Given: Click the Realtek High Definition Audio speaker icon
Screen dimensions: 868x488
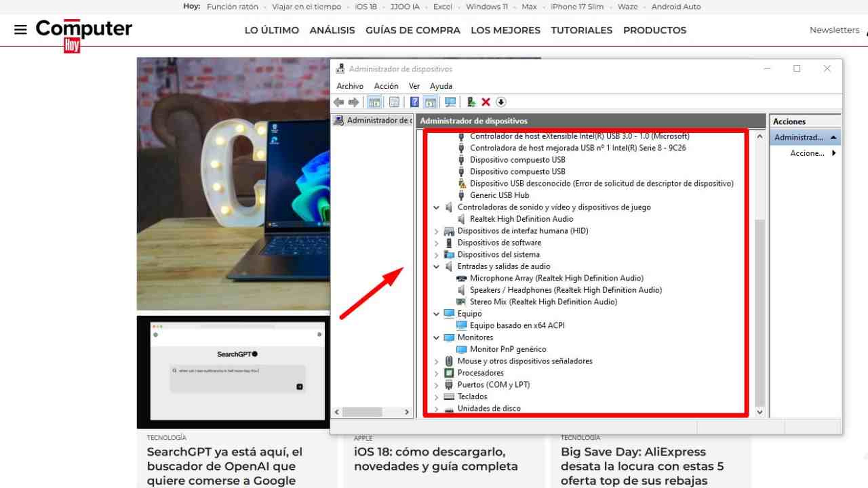Looking at the screenshot, I should point(461,219).
